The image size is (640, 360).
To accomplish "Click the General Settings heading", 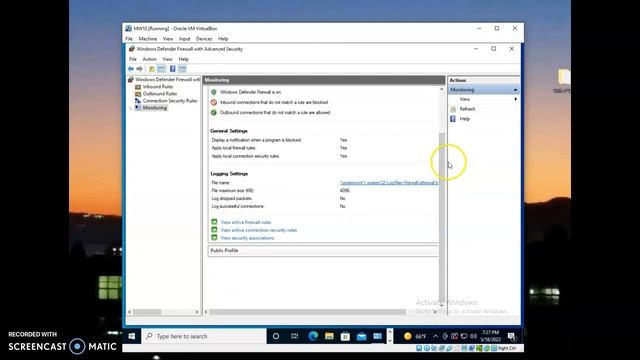I will (x=229, y=131).
